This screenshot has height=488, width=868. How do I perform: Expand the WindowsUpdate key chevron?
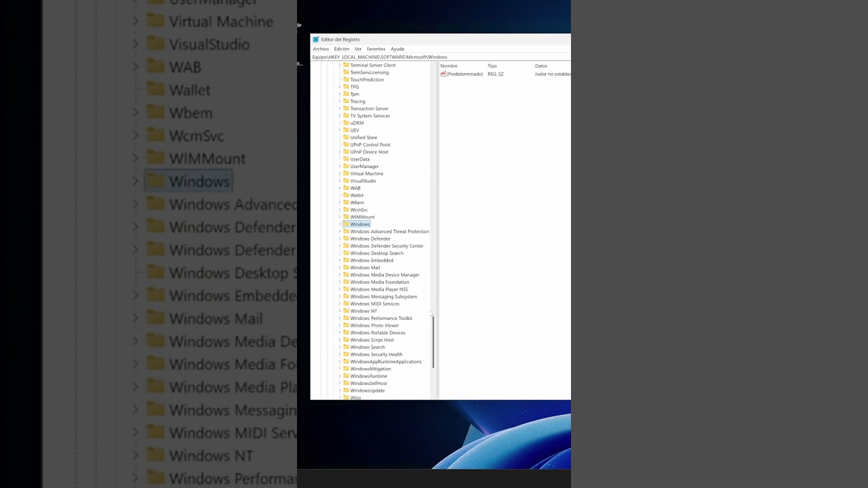[340, 390]
